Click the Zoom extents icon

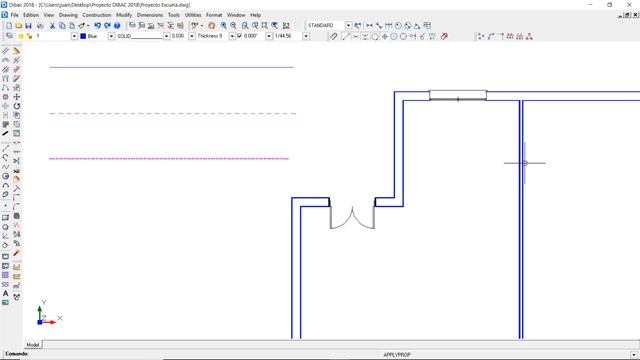[264, 26]
